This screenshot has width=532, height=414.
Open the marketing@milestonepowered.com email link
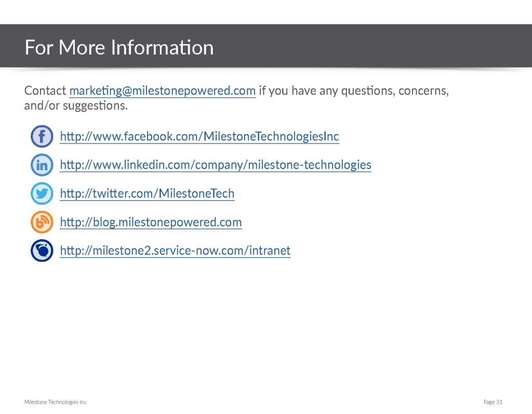(162, 91)
